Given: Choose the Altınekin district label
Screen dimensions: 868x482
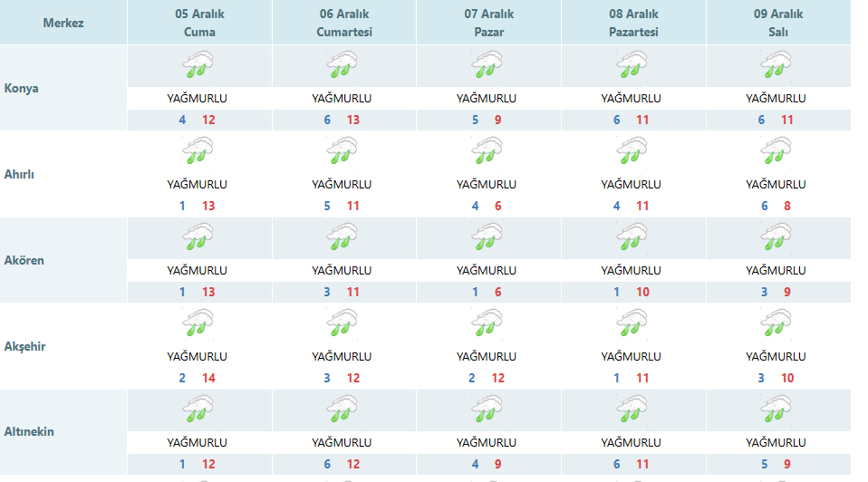Looking at the screenshot, I should tap(29, 431).
